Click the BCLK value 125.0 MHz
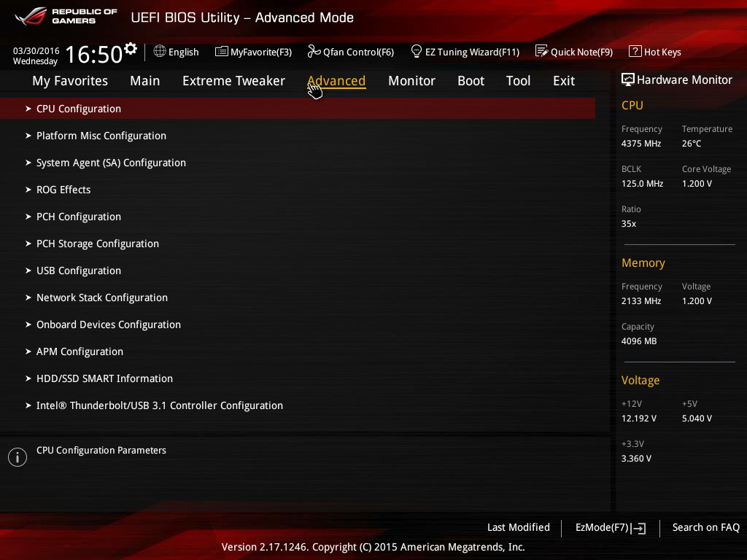 click(642, 183)
